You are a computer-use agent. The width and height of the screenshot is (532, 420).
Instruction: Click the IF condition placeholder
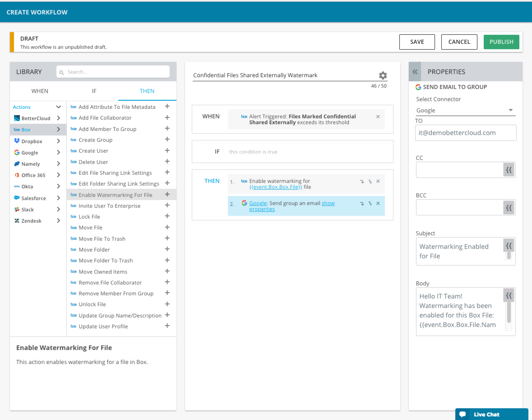coord(253,152)
